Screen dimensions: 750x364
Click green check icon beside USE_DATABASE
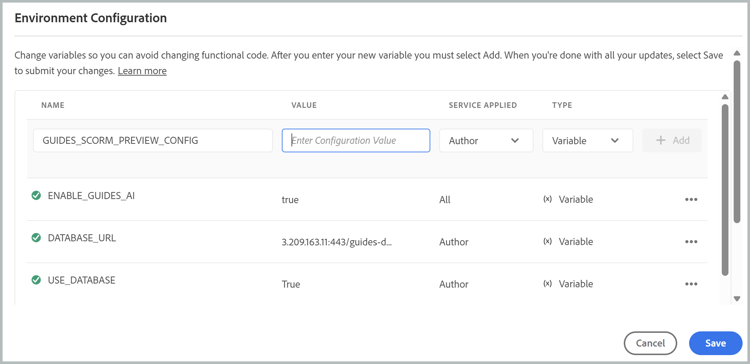[36, 280]
